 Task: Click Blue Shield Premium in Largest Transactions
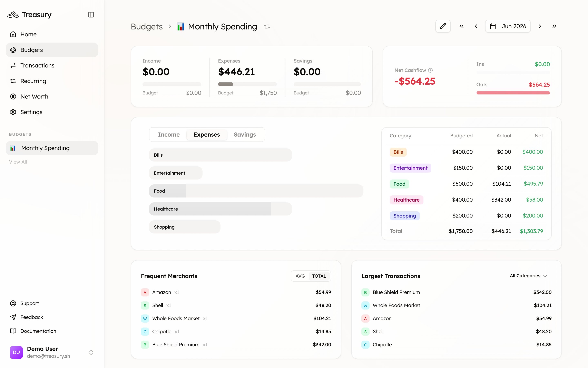click(396, 292)
